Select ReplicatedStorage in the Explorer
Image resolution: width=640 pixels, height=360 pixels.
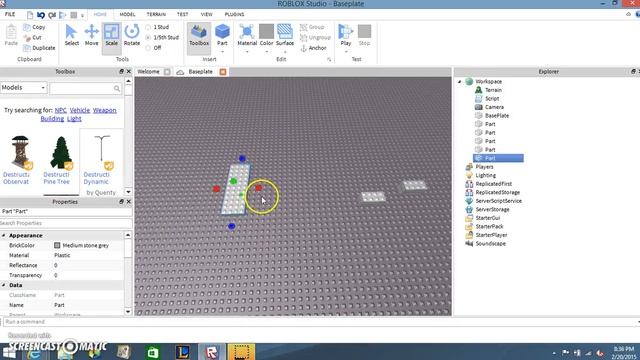(498, 192)
